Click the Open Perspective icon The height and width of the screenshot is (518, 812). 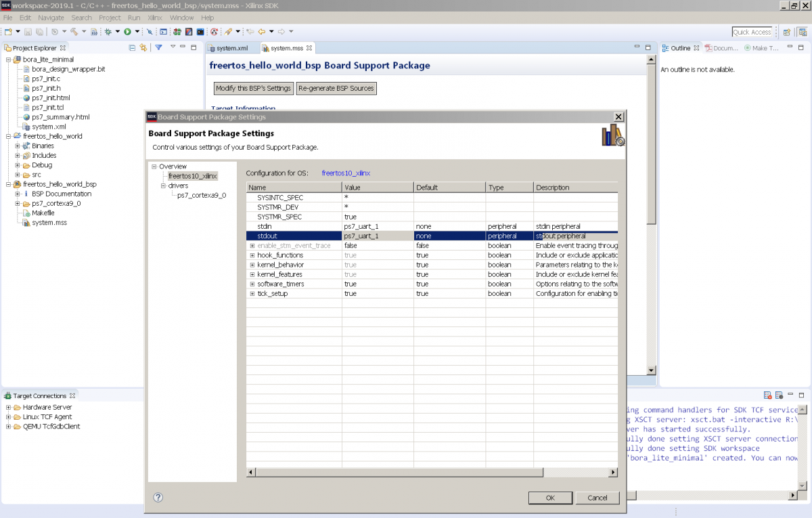coord(787,32)
